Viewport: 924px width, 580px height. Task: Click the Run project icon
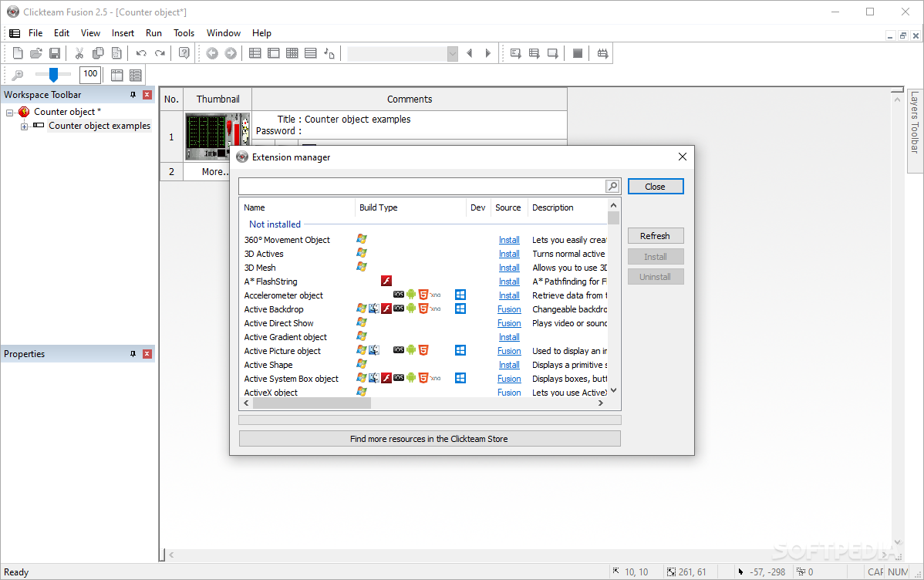[516, 54]
